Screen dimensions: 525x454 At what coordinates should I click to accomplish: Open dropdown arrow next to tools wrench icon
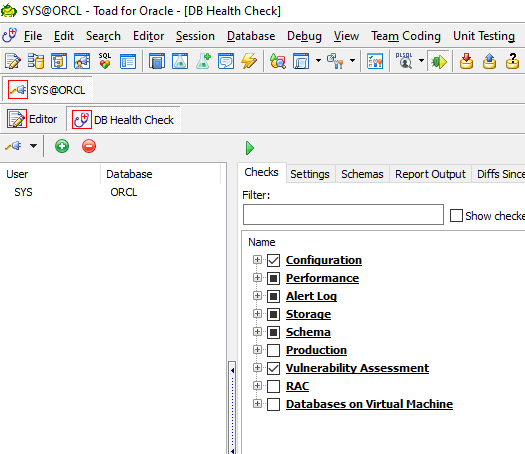(353, 61)
